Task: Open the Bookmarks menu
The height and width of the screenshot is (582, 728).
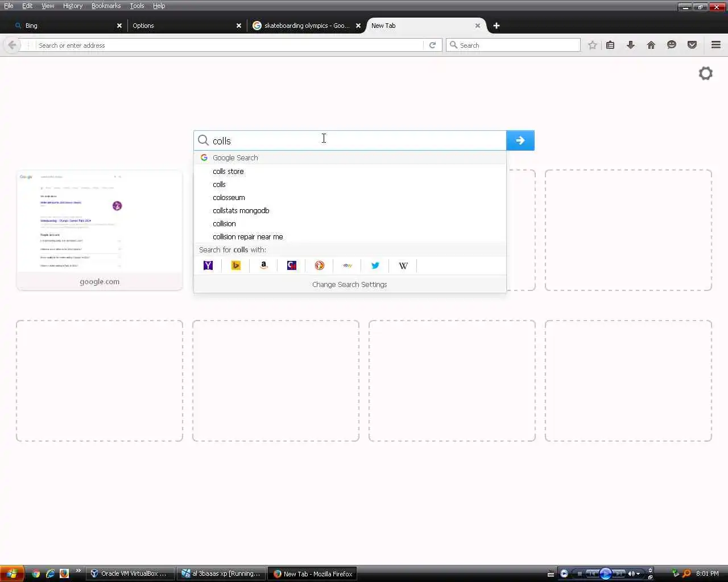Action: pos(106,6)
